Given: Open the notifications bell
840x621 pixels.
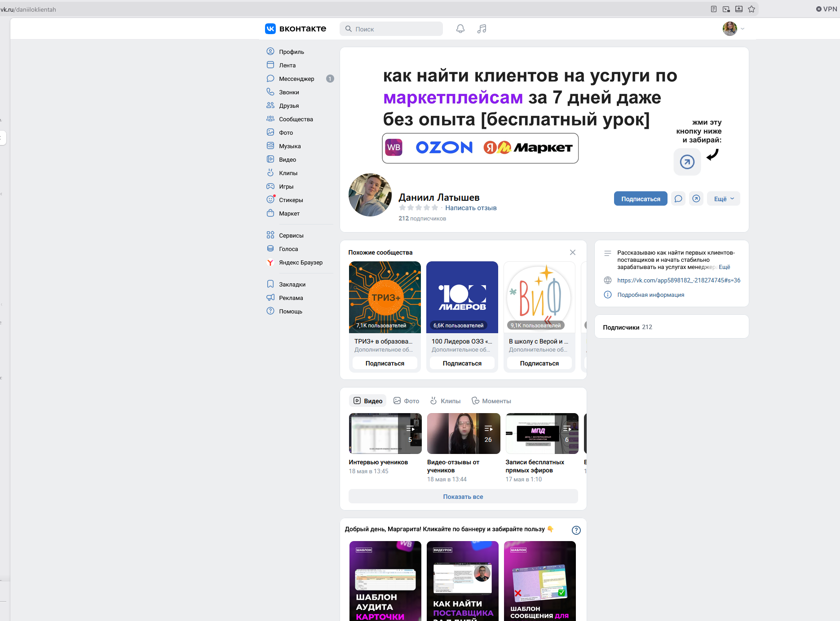Looking at the screenshot, I should click(x=460, y=29).
